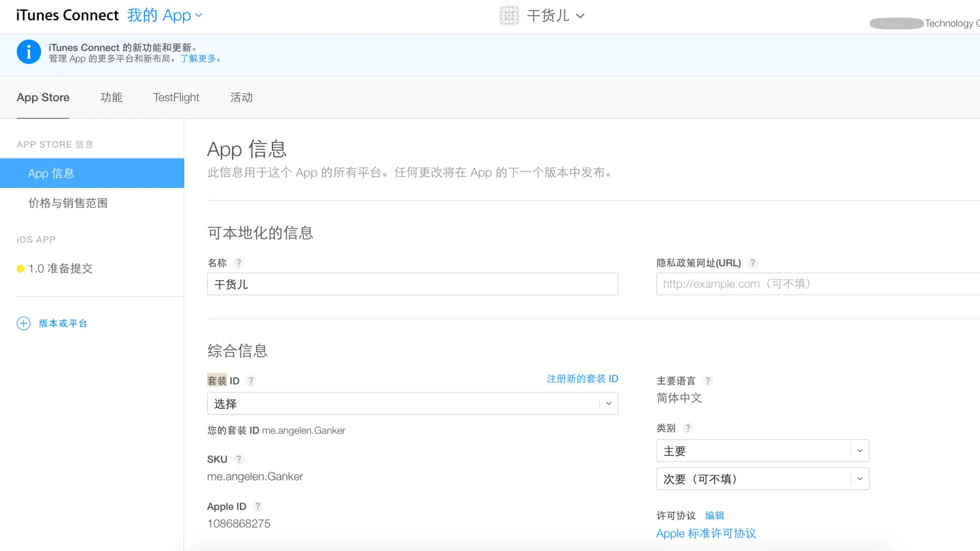The width and height of the screenshot is (980, 551).
Task: Click the 您的套装 ID me.angelen.Ganker text
Action: 276,430
